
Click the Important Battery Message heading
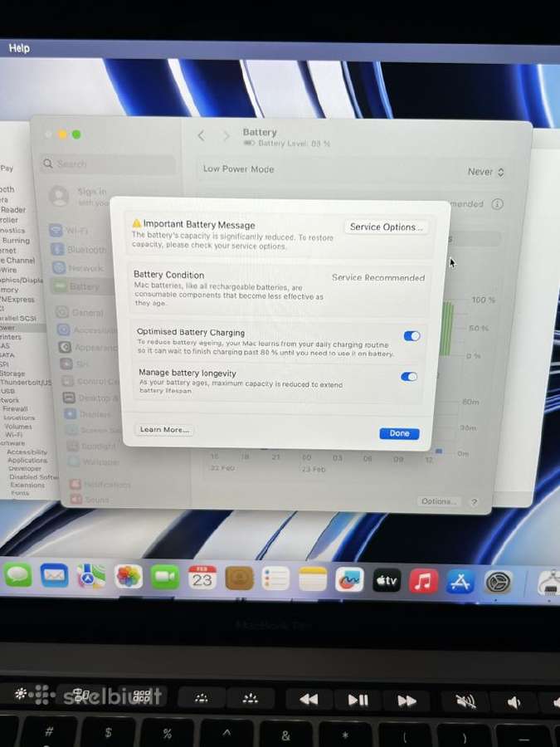tap(199, 224)
